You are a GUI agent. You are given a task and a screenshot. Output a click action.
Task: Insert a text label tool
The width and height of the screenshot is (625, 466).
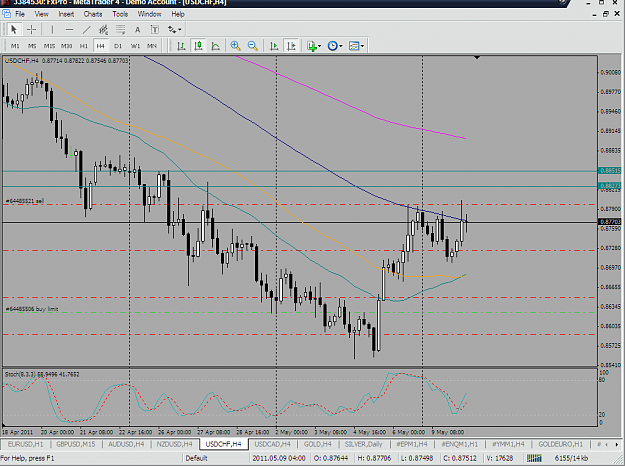point(155,29)
